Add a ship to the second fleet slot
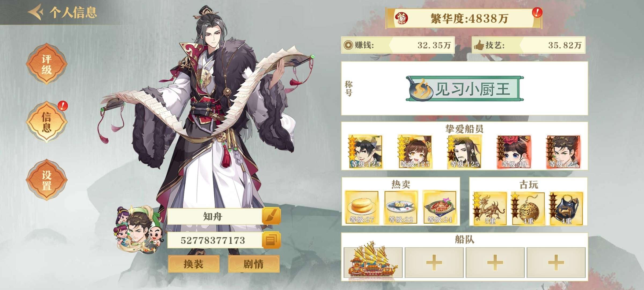 click(x=434, y=262)
